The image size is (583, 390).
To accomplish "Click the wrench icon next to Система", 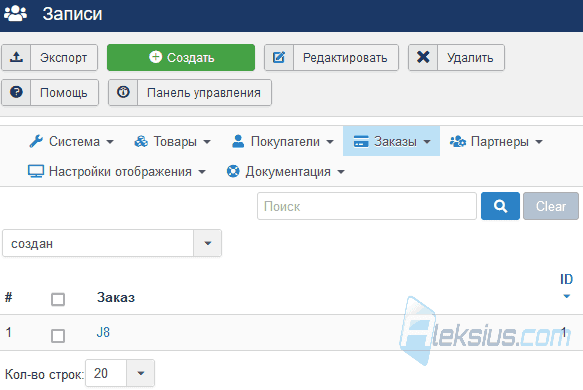I will click(x=36, y=141).
